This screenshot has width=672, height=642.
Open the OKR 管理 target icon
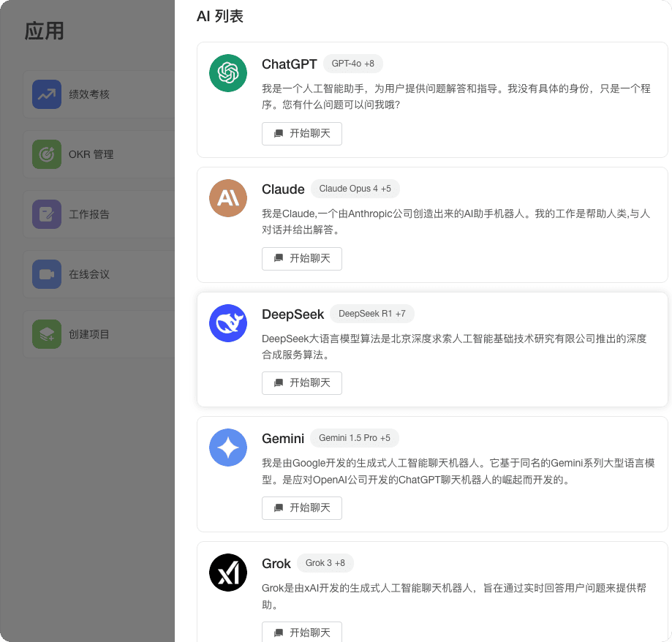(47, 154)
